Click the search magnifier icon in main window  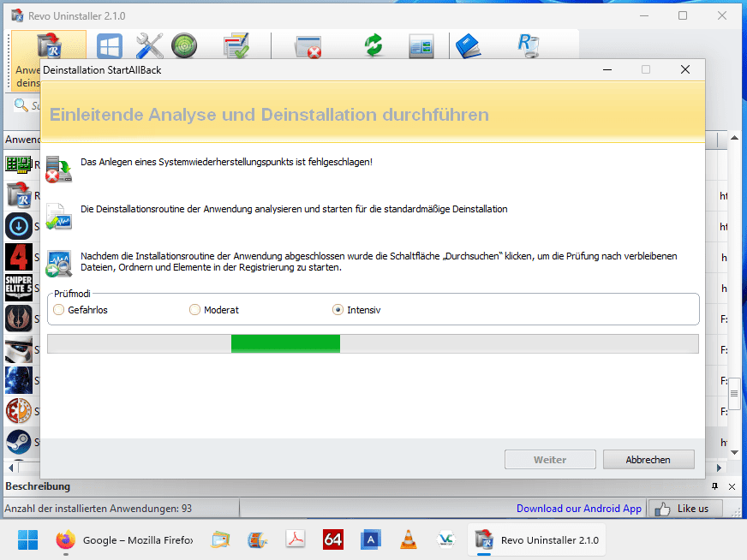[21, 104]
